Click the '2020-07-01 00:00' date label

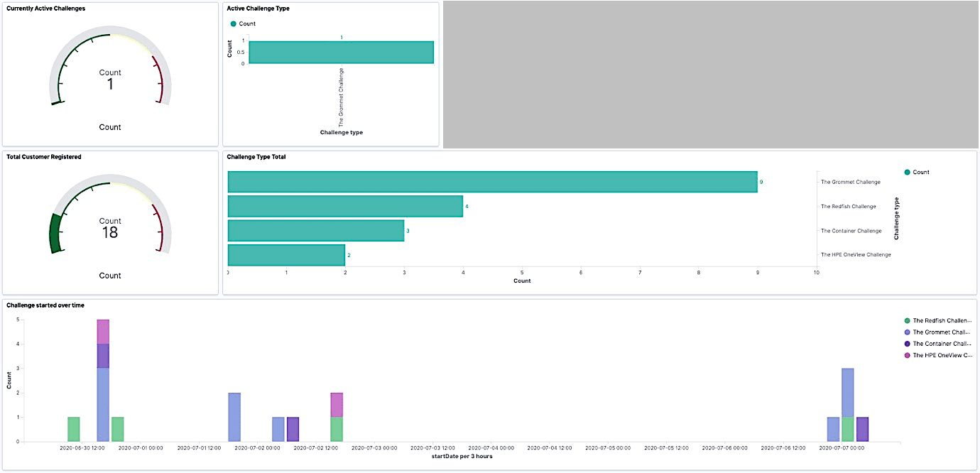coord(141,448)
